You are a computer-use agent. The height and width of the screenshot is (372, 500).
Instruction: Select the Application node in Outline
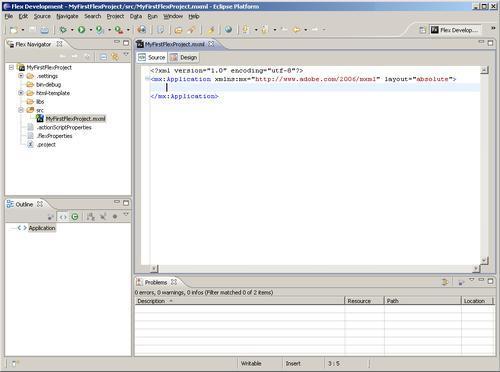pos(42,228)
